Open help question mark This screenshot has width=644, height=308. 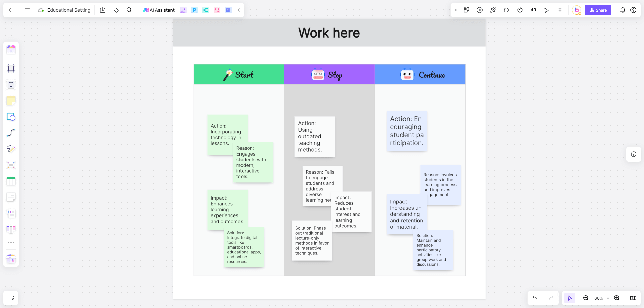[x=633, y=10]
